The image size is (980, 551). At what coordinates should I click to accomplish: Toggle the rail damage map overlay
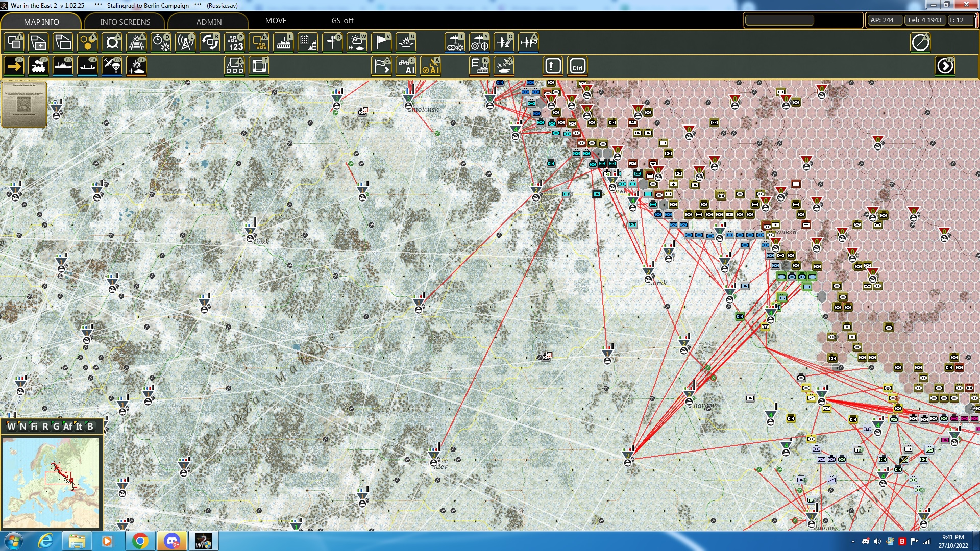[136, 42]
